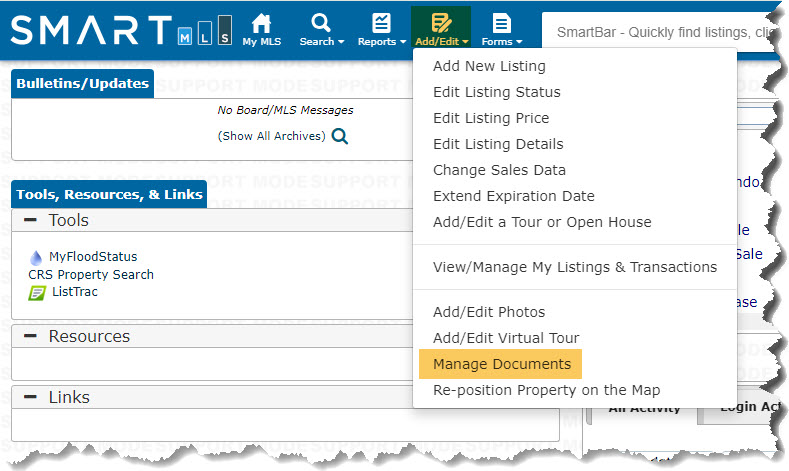Select Extend Expiration Date
Image resolution: width=789 pixels, height=471 pixels.
click(514, 196)
